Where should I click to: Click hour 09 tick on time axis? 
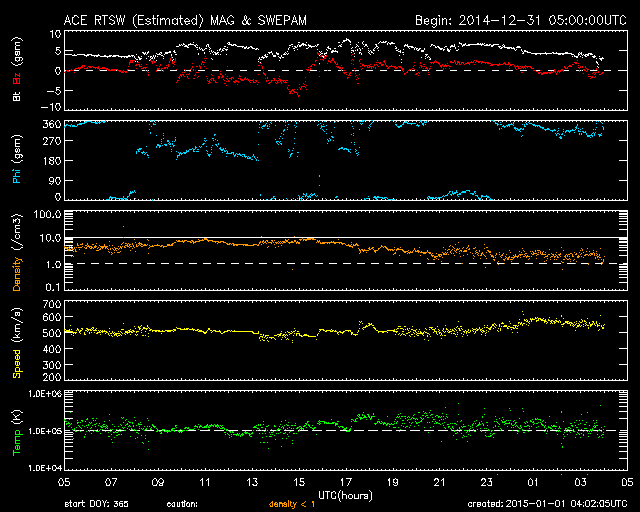(x=157, y=483)
